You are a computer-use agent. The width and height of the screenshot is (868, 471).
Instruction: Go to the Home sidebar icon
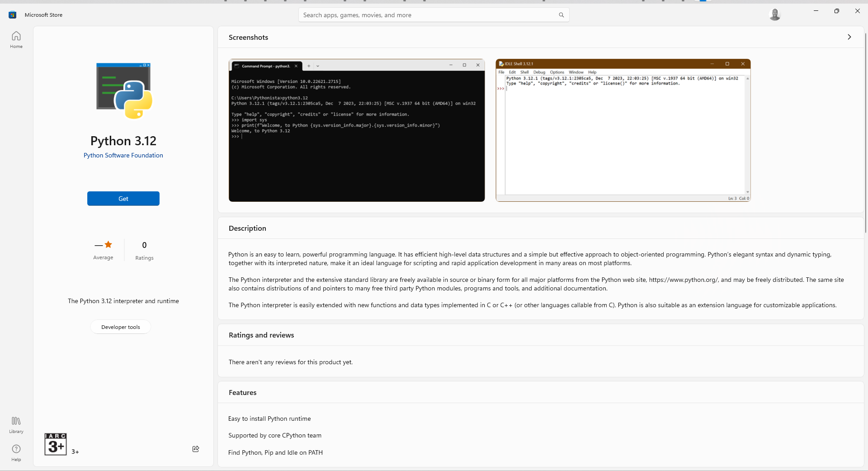[x=16, y=40]
